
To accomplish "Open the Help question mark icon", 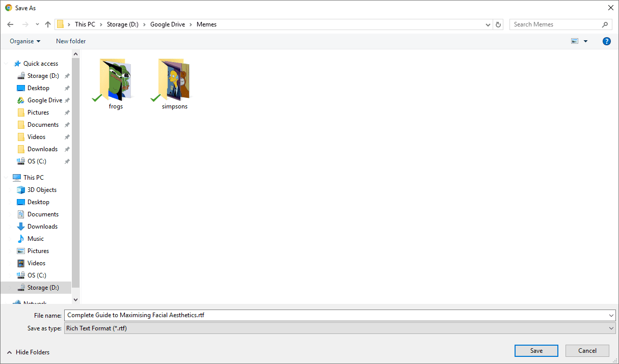I will tap(606, 41).
